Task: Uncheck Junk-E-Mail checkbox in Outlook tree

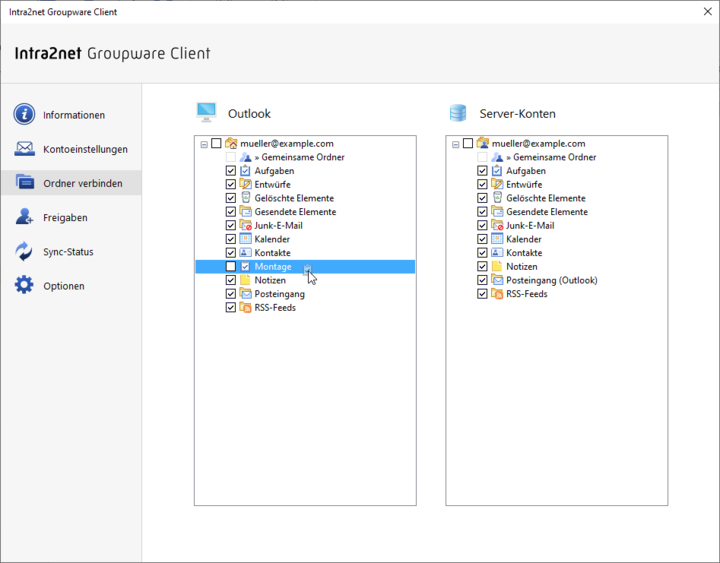Action: [231, 225]
